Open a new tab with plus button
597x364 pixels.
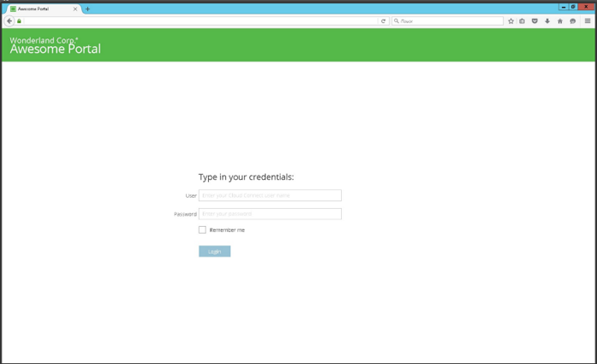(88, 9)
